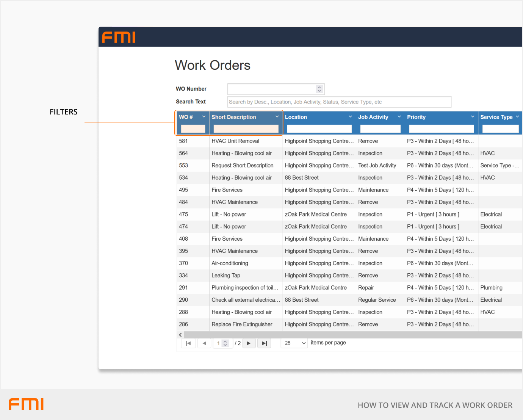Screen dimensions: 523x420
Task: Click the Short Description filter box
Action: [x=246, y=129]
